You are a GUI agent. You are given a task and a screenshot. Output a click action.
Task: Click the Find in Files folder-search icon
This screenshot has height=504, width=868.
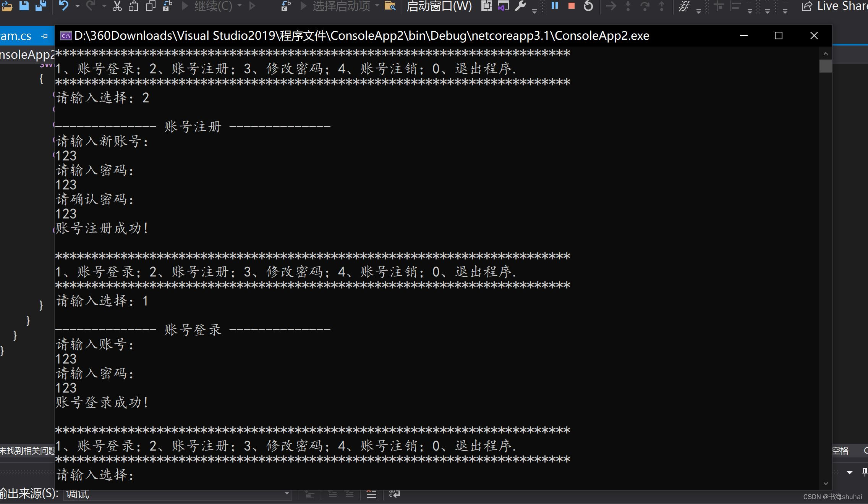click(x=390, y=6)
